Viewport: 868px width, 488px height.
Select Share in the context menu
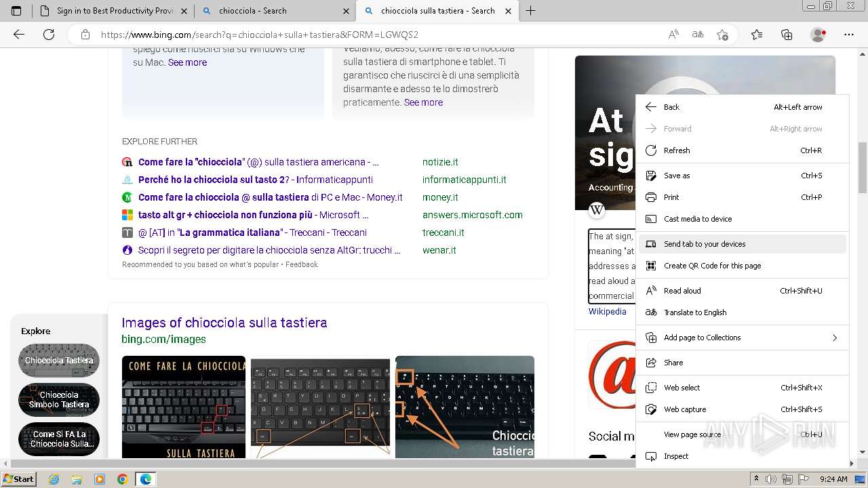[x=743, y=363]
